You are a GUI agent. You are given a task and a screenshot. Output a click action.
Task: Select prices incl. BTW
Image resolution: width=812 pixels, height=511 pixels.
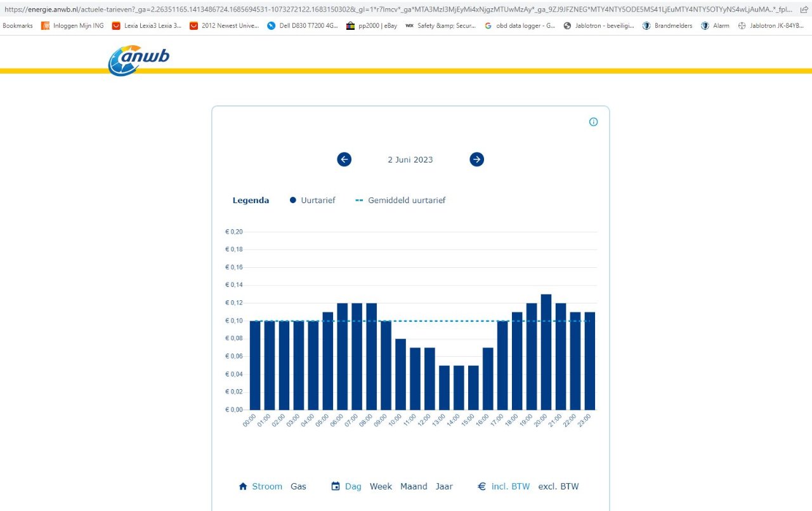coord(511,486)
